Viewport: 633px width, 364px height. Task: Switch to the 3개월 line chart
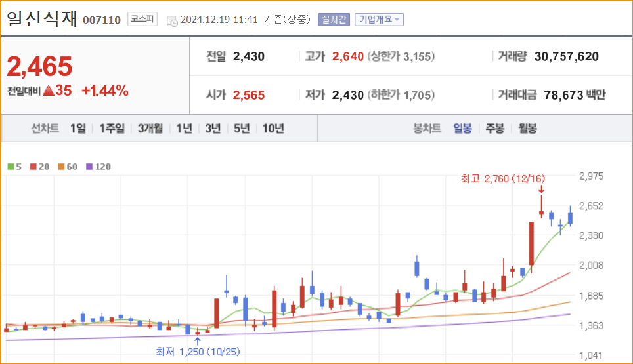pyautogui.click(x=150, y=129)
